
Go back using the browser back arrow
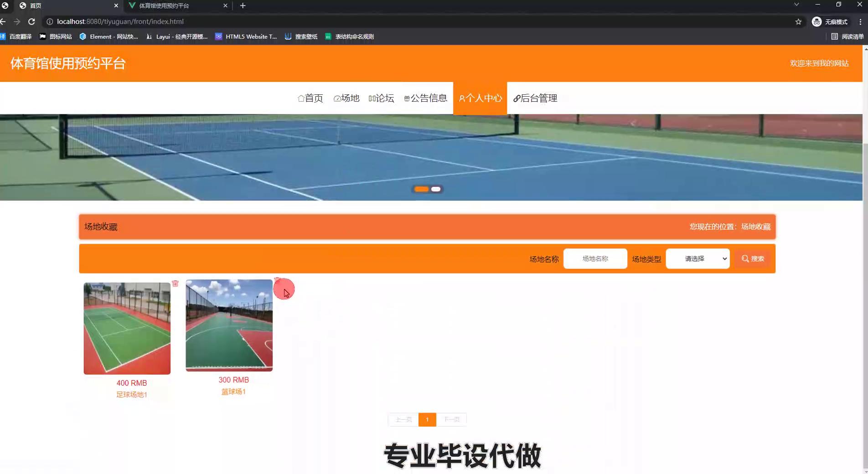(x=4, y=21)
